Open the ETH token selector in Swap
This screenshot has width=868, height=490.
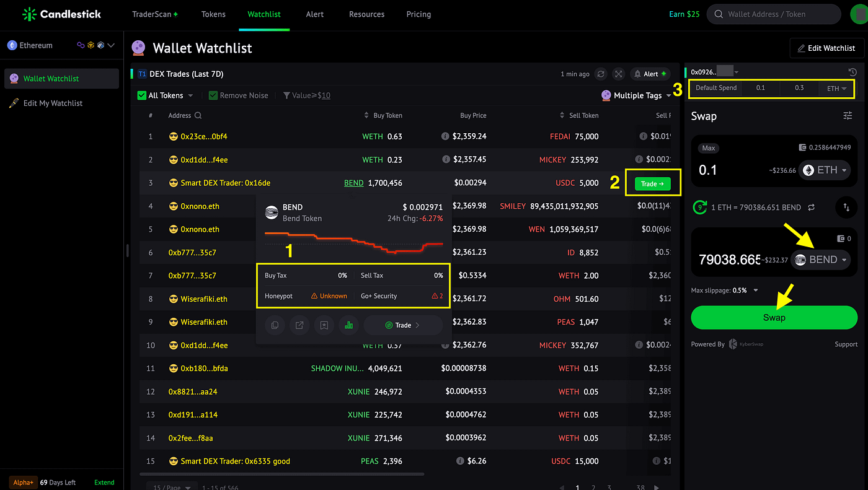(x=824, y=170)
